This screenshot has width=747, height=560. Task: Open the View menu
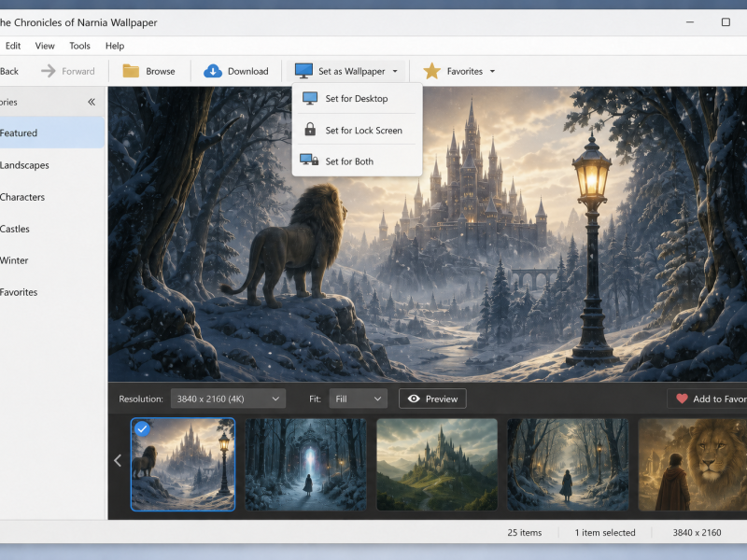[45, 46]
